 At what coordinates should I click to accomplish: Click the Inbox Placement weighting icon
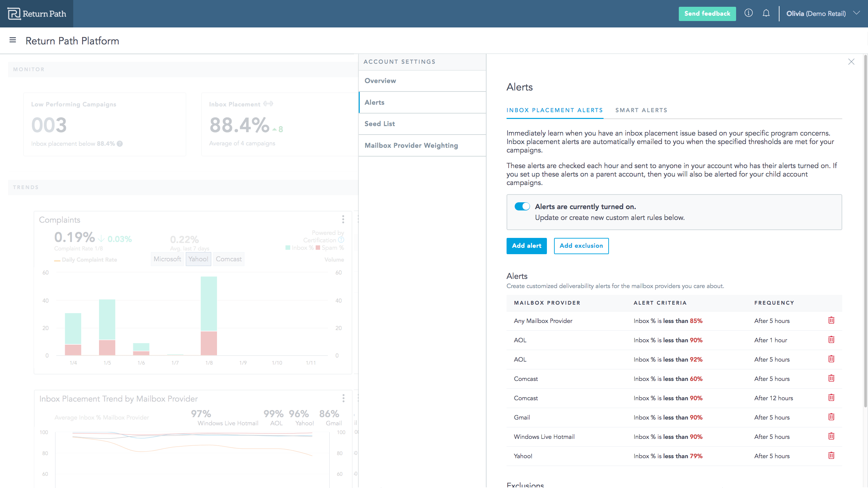click(268, 104)
